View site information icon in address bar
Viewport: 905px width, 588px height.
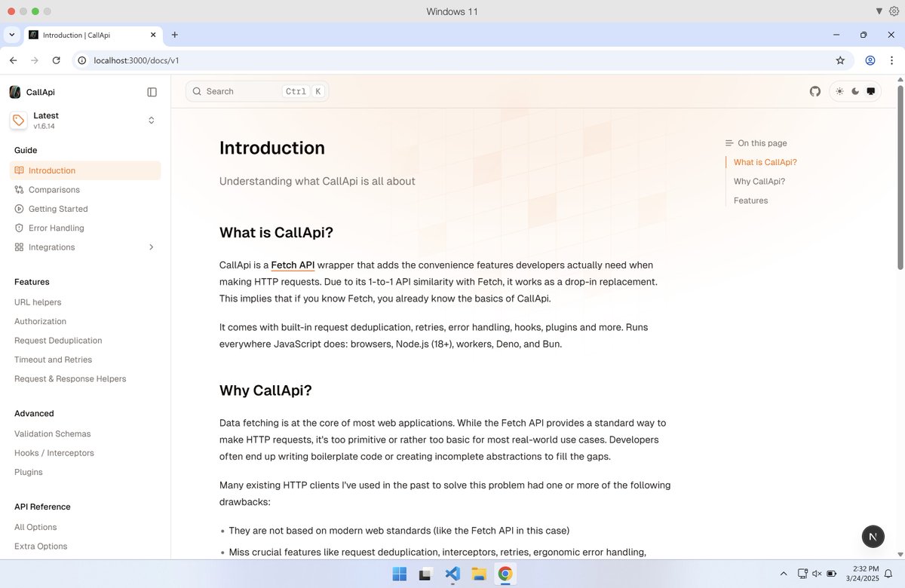coord(82,60)
